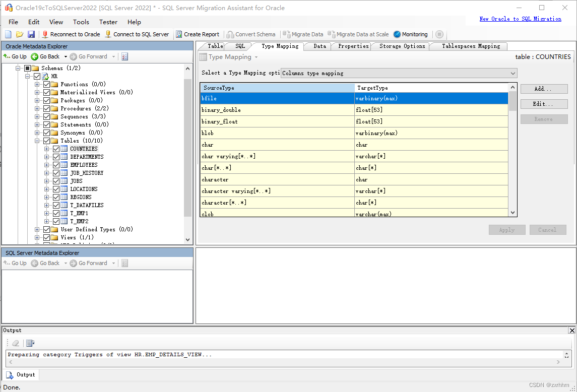Select the EMPLOYEES table icon
Viewport: 577px width, 392px height.
[x=64, y=165]
